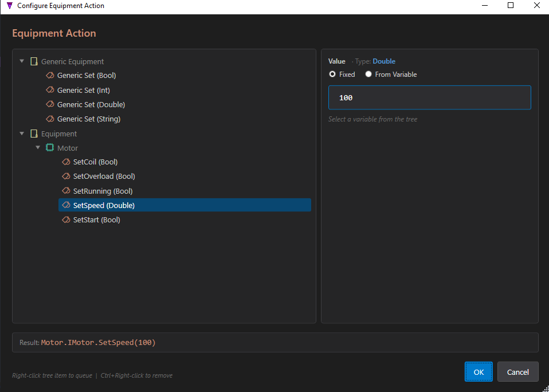Click the tag icon beside SetRunning (Bool)
This screenshot has height=392, width=549.
66,191
